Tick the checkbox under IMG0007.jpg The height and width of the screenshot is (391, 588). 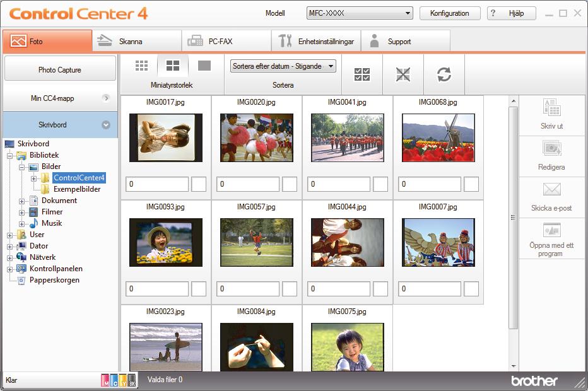[471, 289]
